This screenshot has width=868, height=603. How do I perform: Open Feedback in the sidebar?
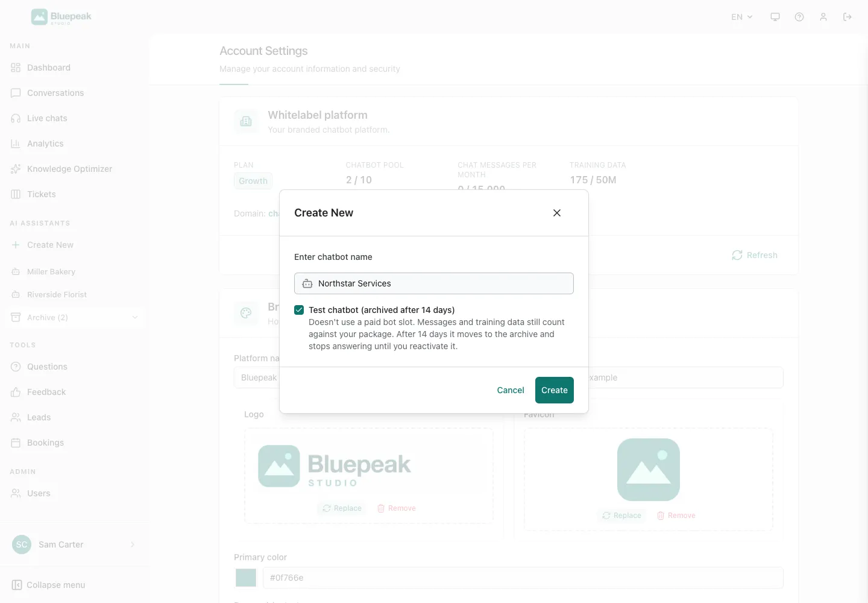coord(75,392)
